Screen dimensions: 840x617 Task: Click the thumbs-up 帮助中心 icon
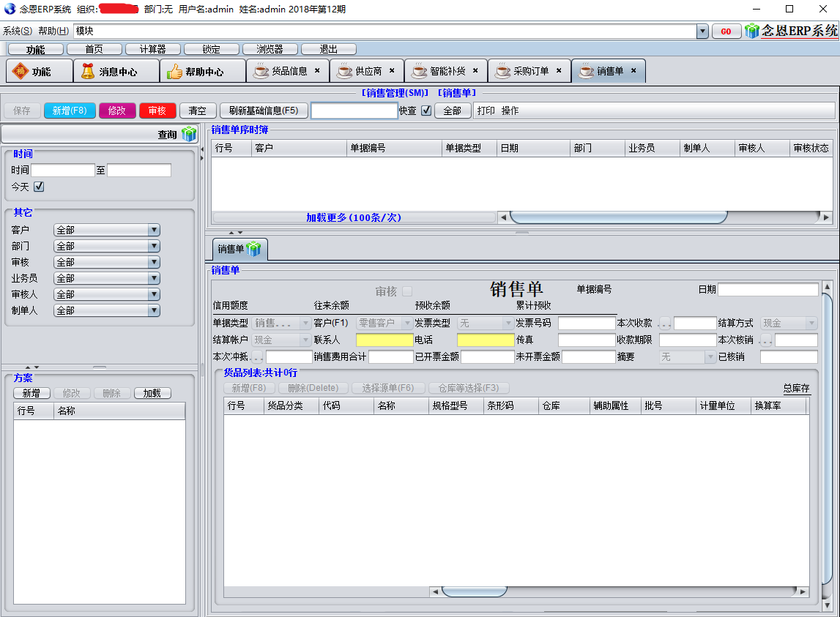pyautogui.click(x=174, y=71)
